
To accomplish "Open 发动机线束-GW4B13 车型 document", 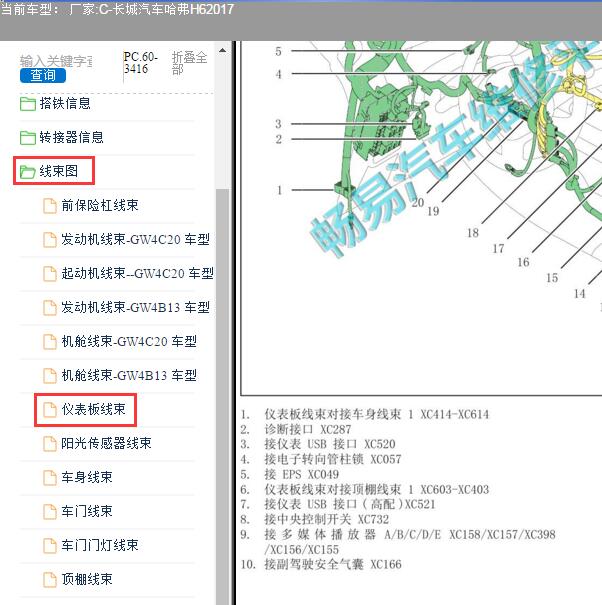I will (135, 307).
